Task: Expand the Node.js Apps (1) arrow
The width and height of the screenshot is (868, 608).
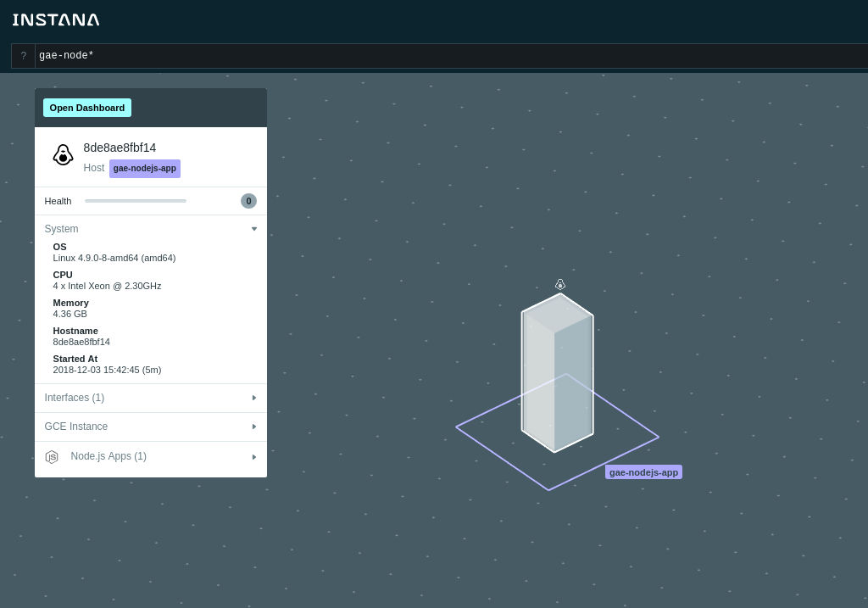Action: pyautogui.click(x=254, y=457)
